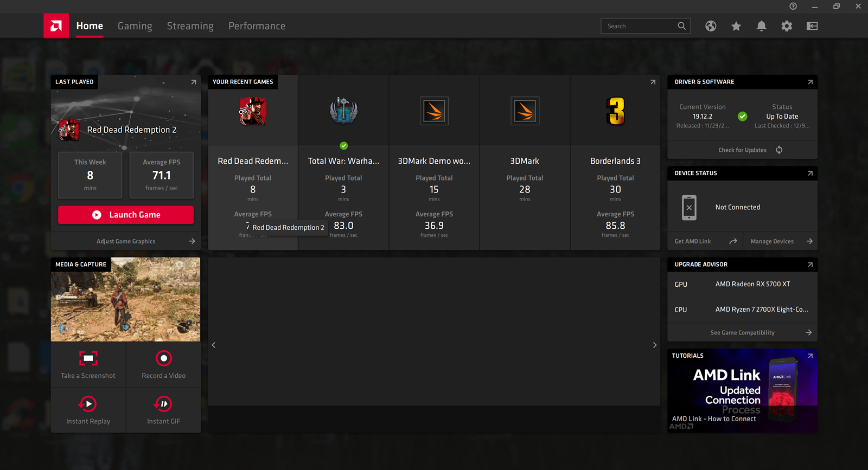The height and width of the screenshot is (470, 868).
Task: Click Get AMD Link
Action: pyautogui.click(x=693, y=241)
